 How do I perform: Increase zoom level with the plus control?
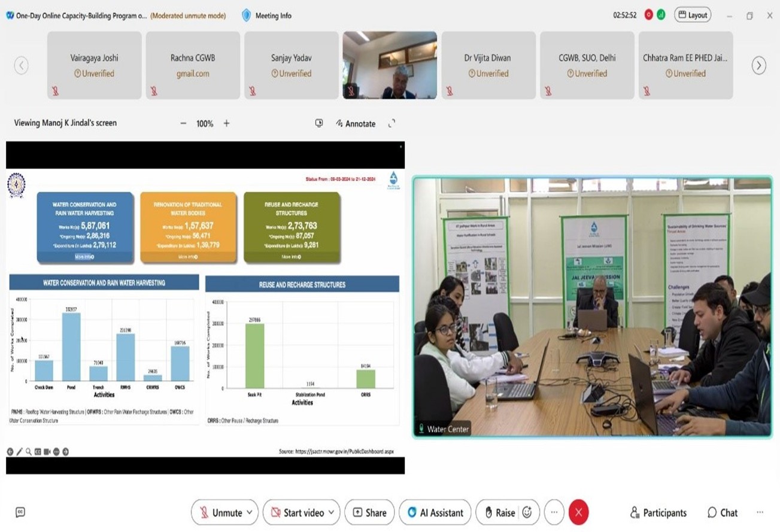coord(226,123)
